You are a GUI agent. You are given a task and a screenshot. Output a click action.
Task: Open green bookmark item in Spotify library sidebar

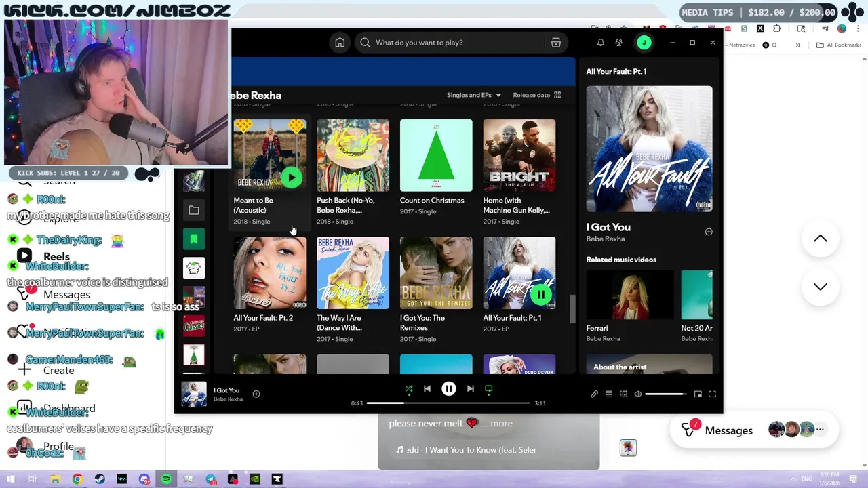[194, 239]
